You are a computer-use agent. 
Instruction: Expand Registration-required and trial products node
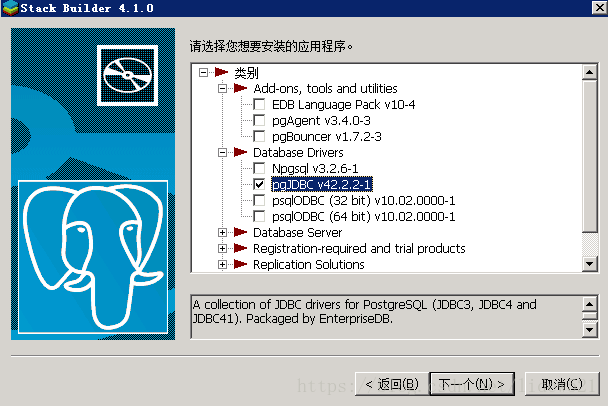click(222, 248)
